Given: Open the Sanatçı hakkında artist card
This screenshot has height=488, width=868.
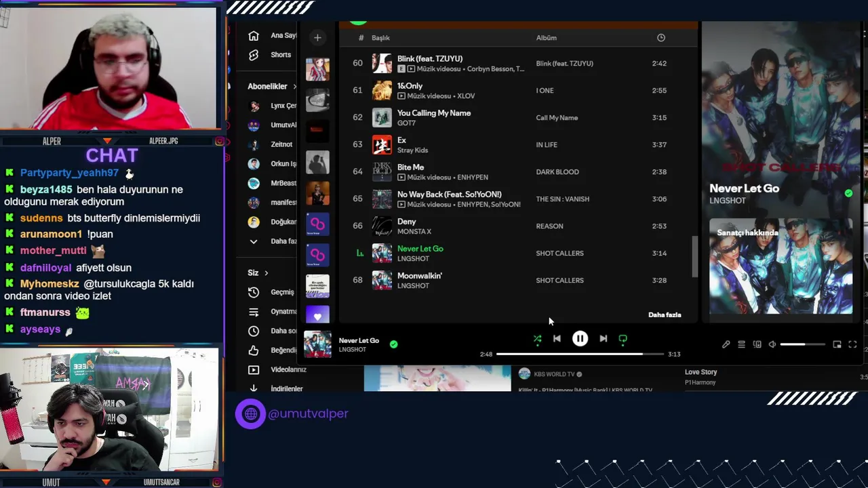Looking at the screenshot, I should pos(781,266).
